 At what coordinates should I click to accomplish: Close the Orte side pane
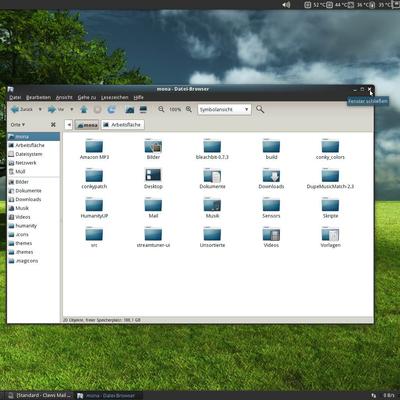[x=53, y=125]
